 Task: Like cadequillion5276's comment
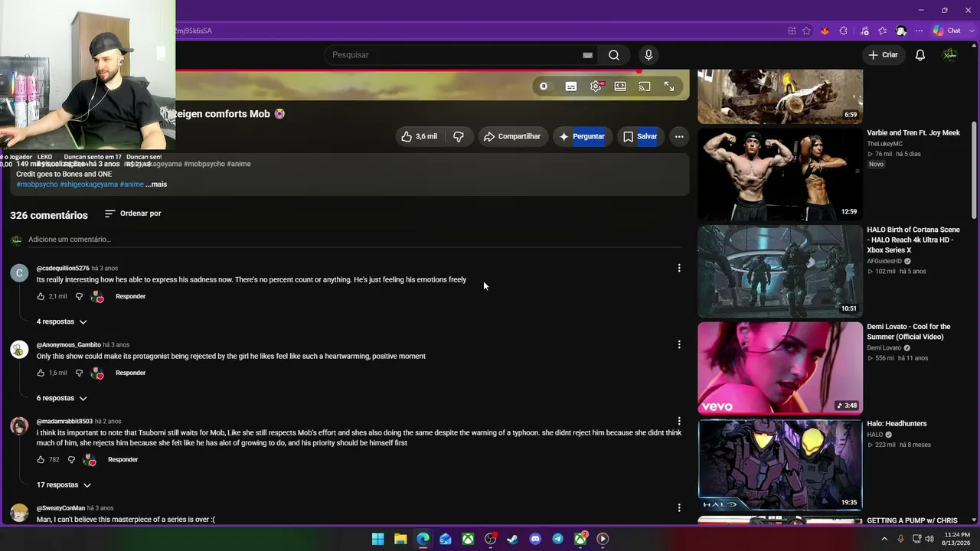[41, 296]
